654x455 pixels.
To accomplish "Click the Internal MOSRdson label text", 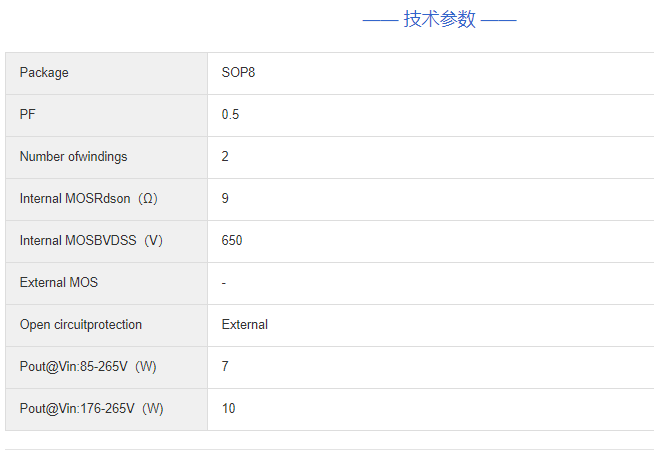I will (x=76, y=199).
